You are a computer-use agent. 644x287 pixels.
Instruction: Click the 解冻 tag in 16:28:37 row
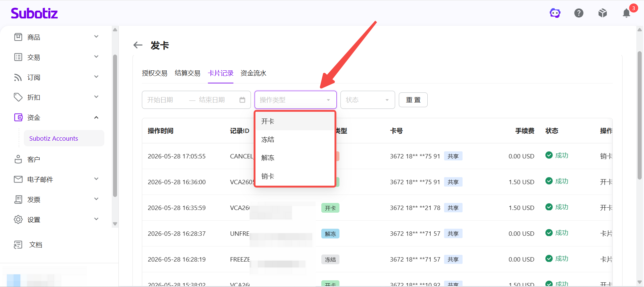(x=330, y=234)
